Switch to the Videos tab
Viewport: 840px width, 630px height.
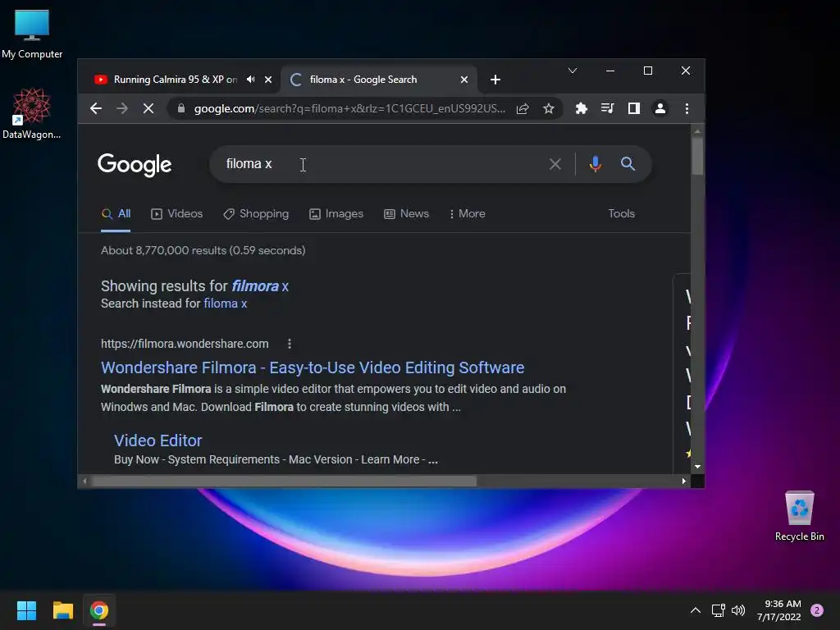coord(177,214)
